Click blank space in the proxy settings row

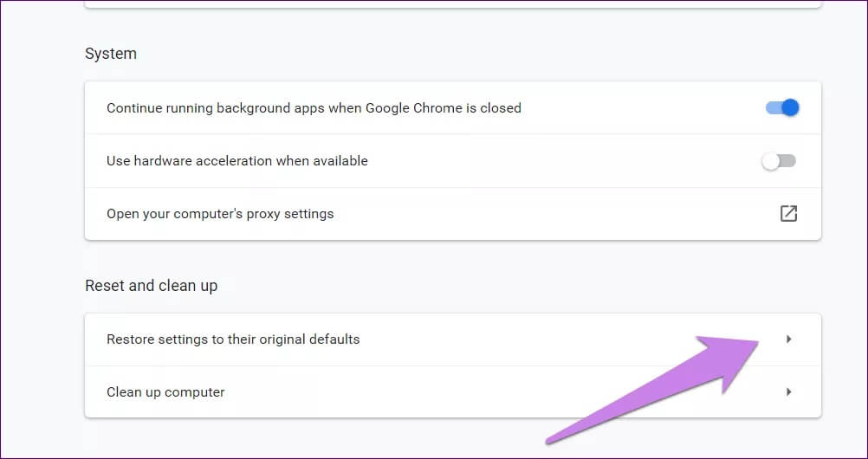click(554, 213)
